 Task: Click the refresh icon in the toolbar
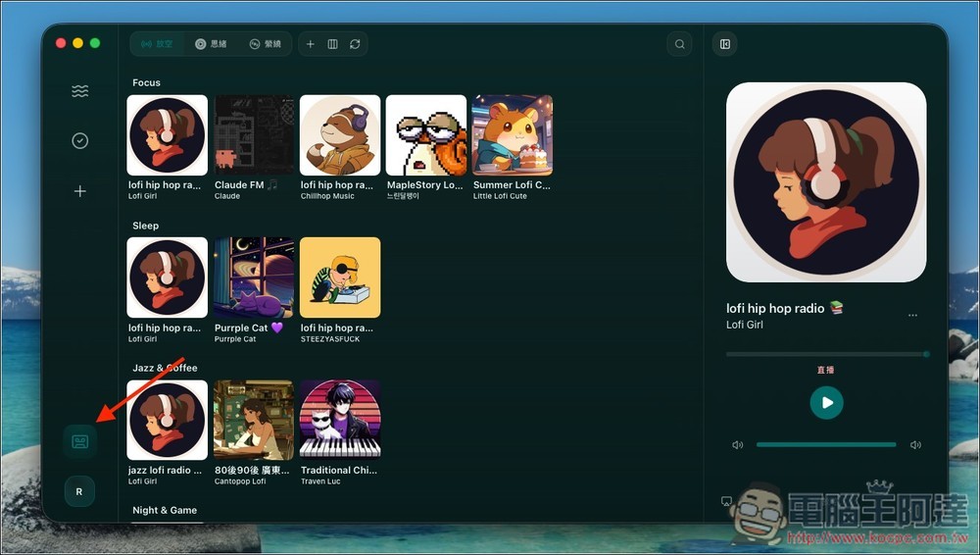pos(355,44)
